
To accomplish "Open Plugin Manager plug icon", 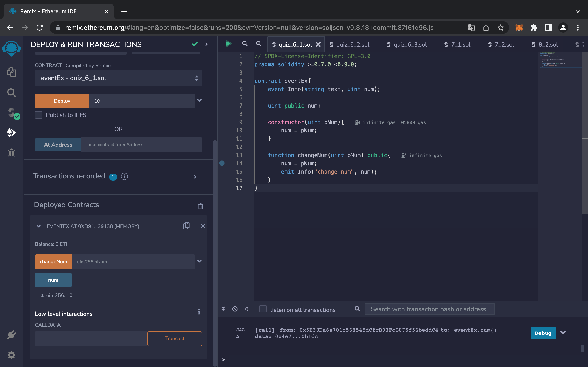I will pos(11,335).
